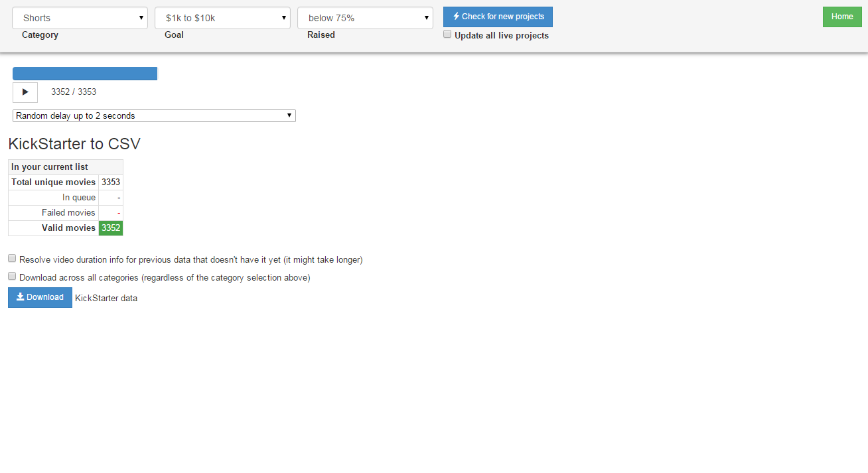Click the Failed movies row label
868x473 pixels.
point(68,212)
